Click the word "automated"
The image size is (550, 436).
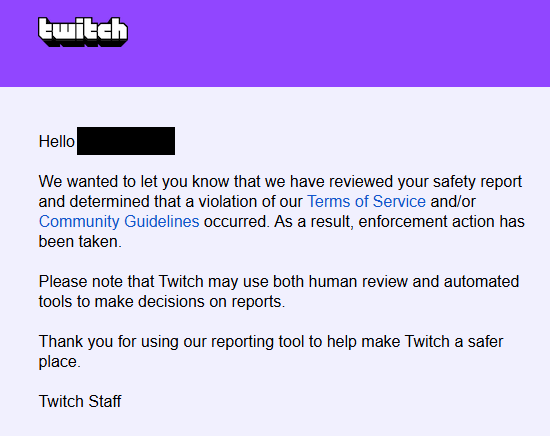tap(481, 282)
